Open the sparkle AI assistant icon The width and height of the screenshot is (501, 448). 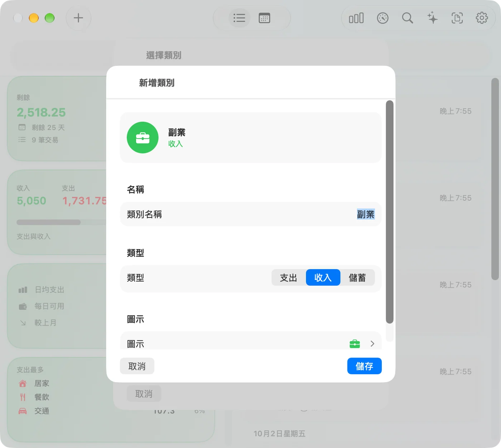pyautogui.click(x=432, y=18)
